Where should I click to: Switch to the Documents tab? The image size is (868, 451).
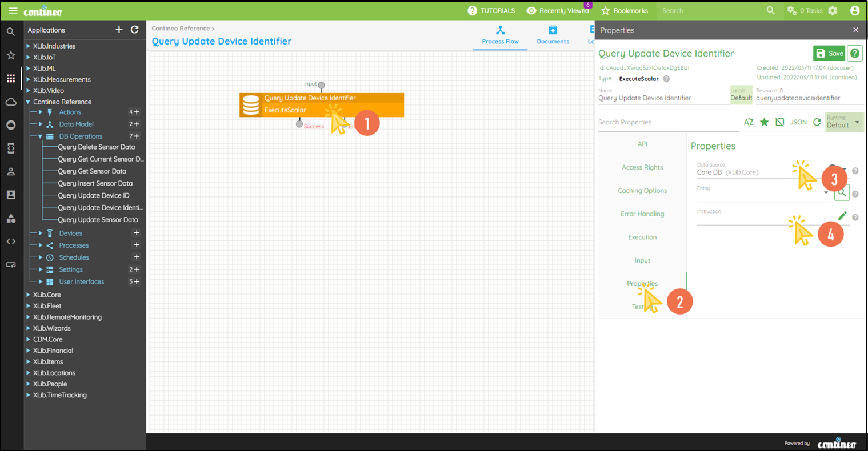click(x=553, y=35)
